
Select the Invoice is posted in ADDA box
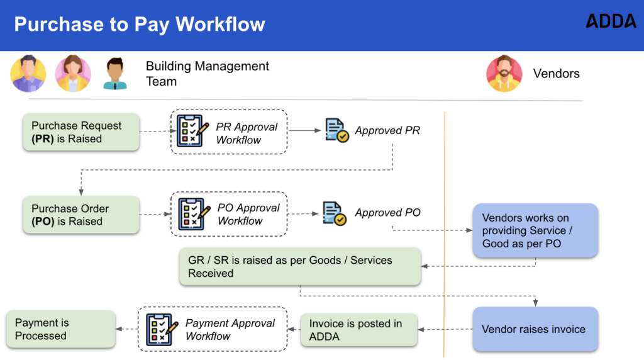tap(359, 330)
